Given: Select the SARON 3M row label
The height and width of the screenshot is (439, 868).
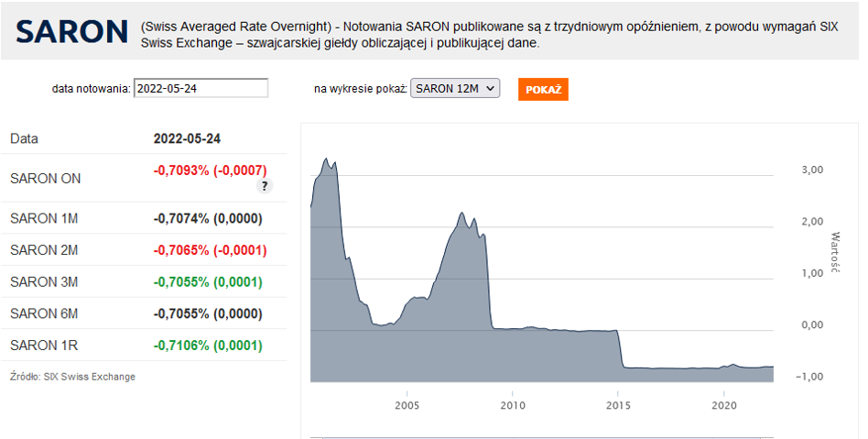Looking at the screenshot, I should pyautogui.click(x=44, y=281).
